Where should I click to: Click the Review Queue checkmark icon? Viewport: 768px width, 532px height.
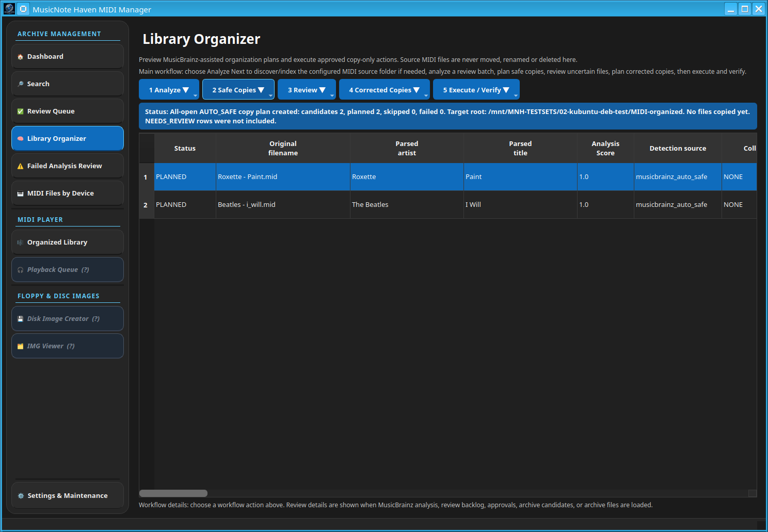click(20, 111)
